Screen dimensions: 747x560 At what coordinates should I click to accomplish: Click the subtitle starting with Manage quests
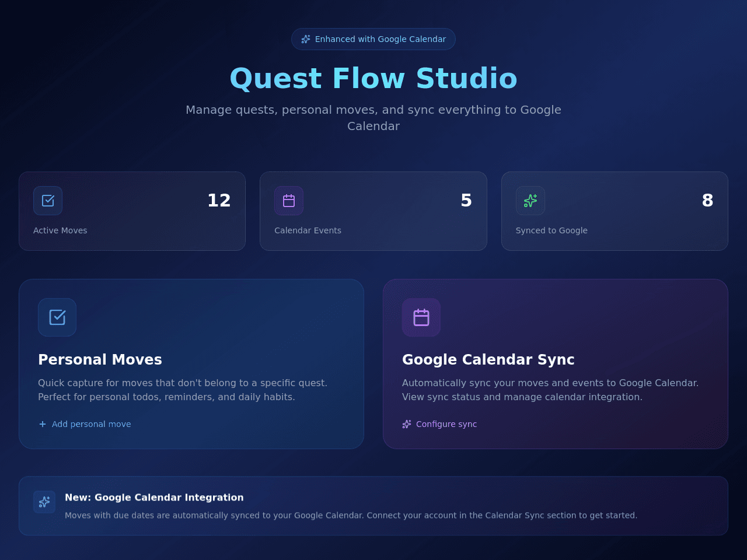(x=373, y=118)
